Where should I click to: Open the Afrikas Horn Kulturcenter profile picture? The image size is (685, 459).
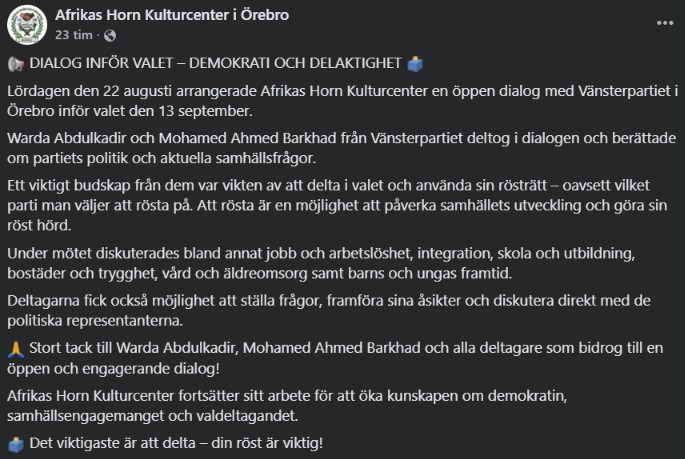click(27, 25)
